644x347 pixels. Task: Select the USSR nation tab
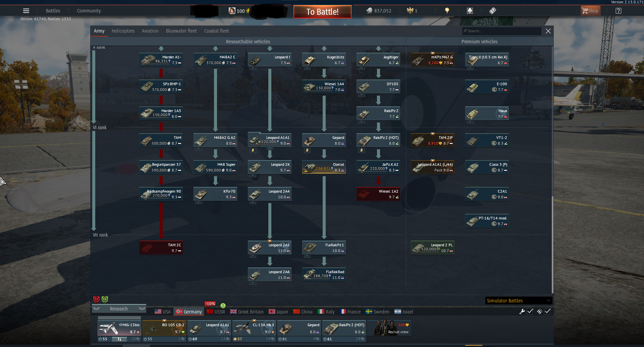216,312
